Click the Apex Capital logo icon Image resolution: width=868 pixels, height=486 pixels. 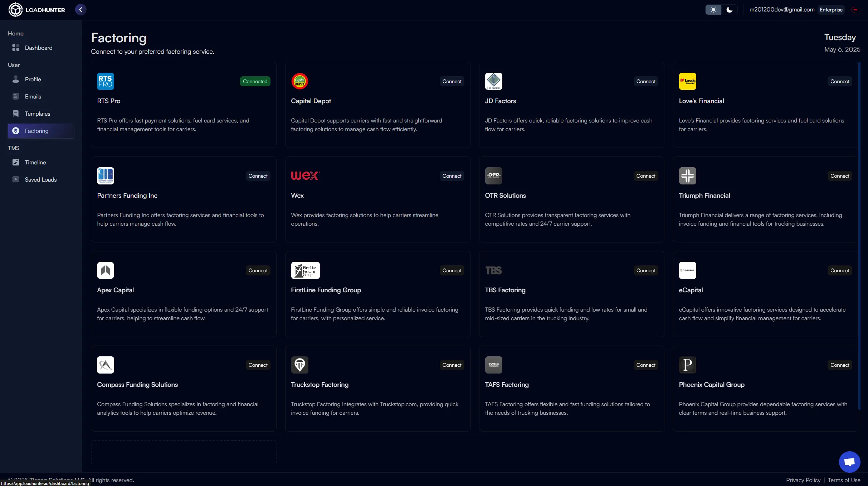pyautogui.click(x=105, y=270)
